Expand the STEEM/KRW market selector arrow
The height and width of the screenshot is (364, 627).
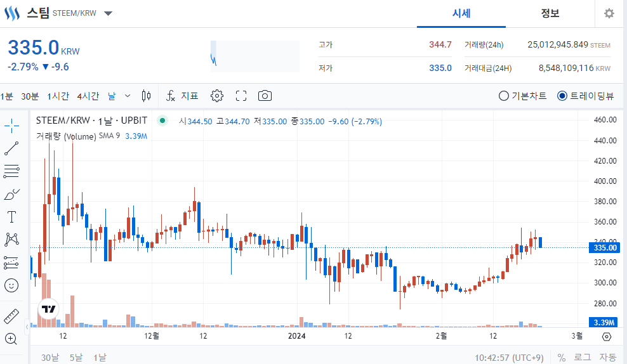108,13
